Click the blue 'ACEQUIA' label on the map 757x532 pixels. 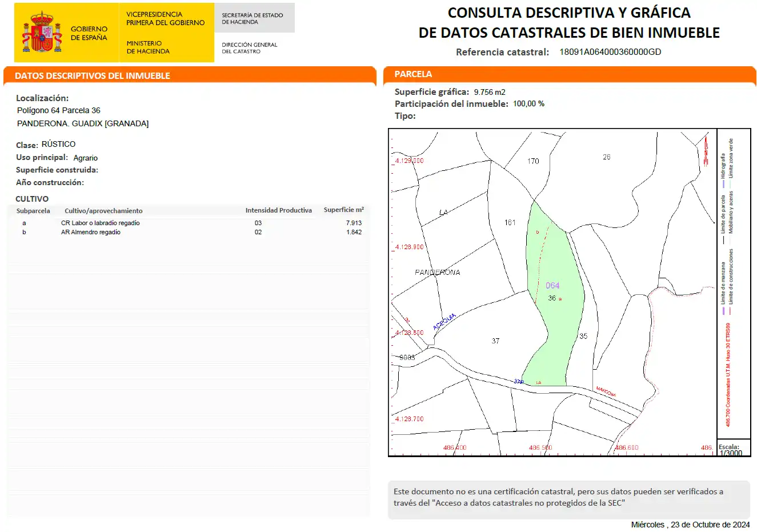[444, 322]
